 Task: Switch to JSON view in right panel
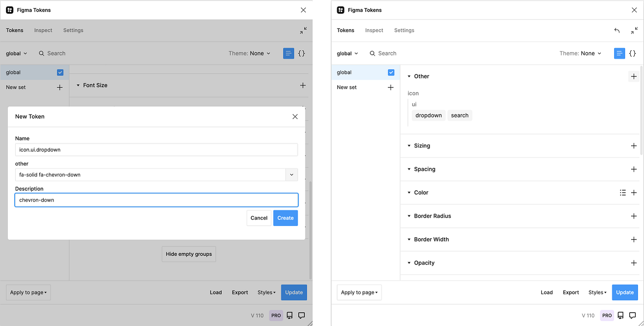(x=632, y=53)
